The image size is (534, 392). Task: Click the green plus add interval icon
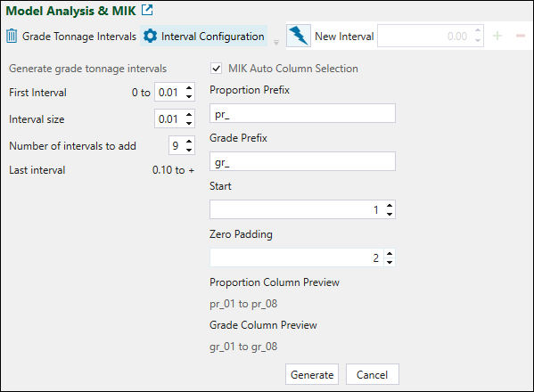[497, 36]
